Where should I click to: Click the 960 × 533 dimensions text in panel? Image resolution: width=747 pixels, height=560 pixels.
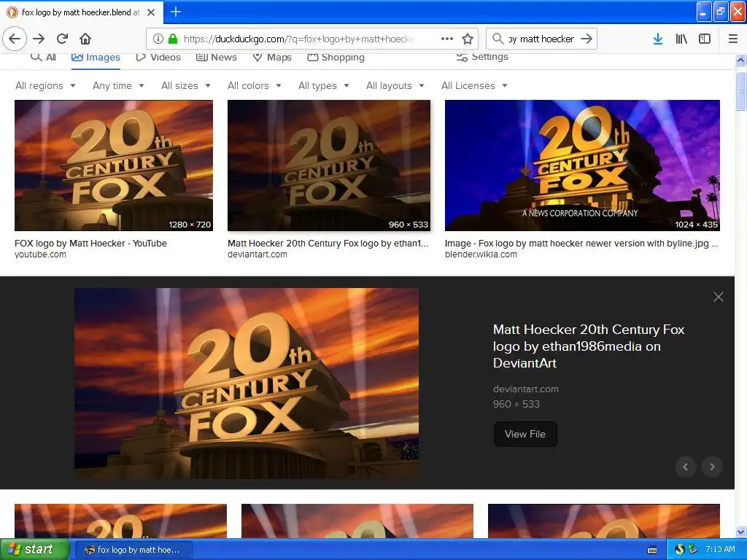516,404
